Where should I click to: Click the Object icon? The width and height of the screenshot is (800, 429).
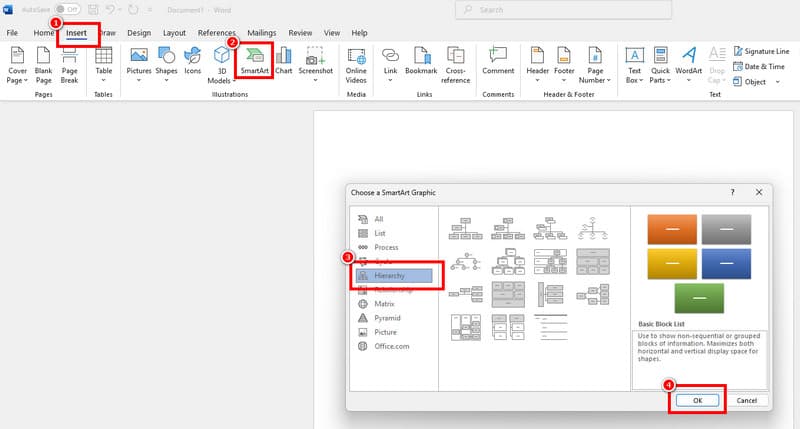[x=738, y=82]
